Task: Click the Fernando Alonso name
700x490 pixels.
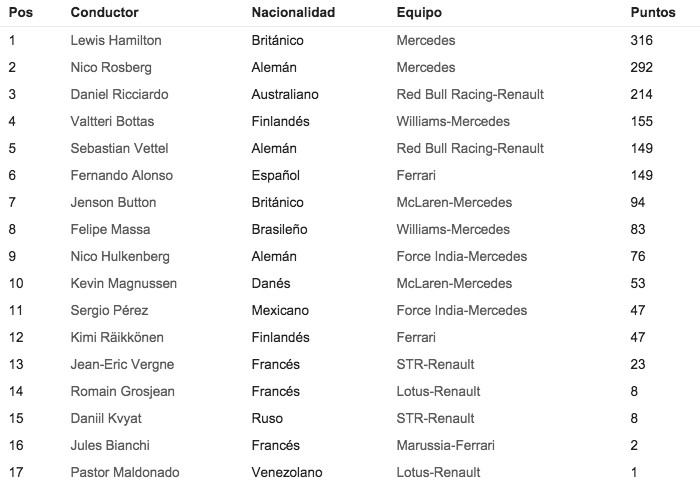Action: 122,176
